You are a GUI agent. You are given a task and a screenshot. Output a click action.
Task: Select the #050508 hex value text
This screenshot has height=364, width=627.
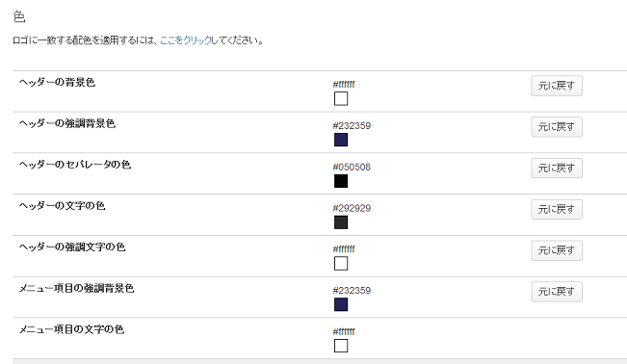click(x=352, y=167)
